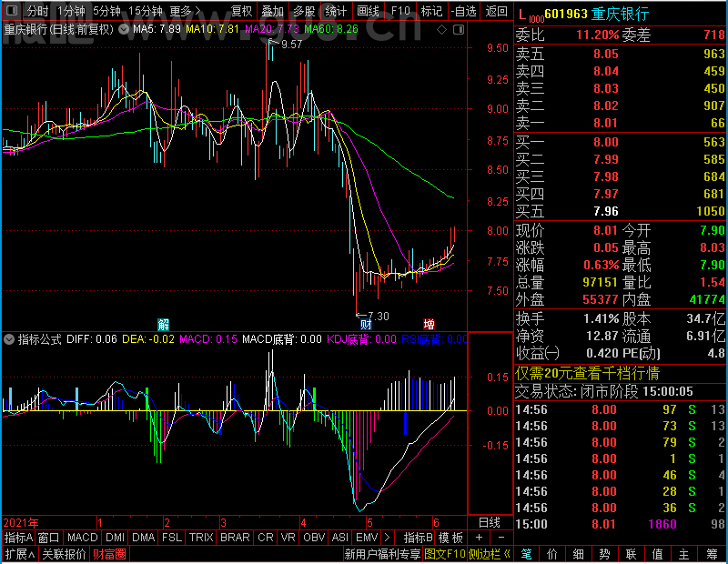
Task: Select the 窗口 tab
Action: point(49,538)
